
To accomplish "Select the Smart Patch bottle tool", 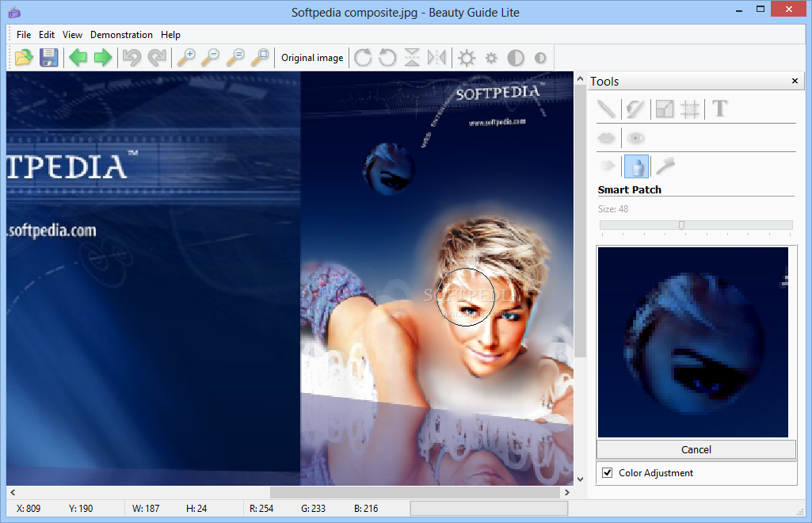I will (637, 166).
